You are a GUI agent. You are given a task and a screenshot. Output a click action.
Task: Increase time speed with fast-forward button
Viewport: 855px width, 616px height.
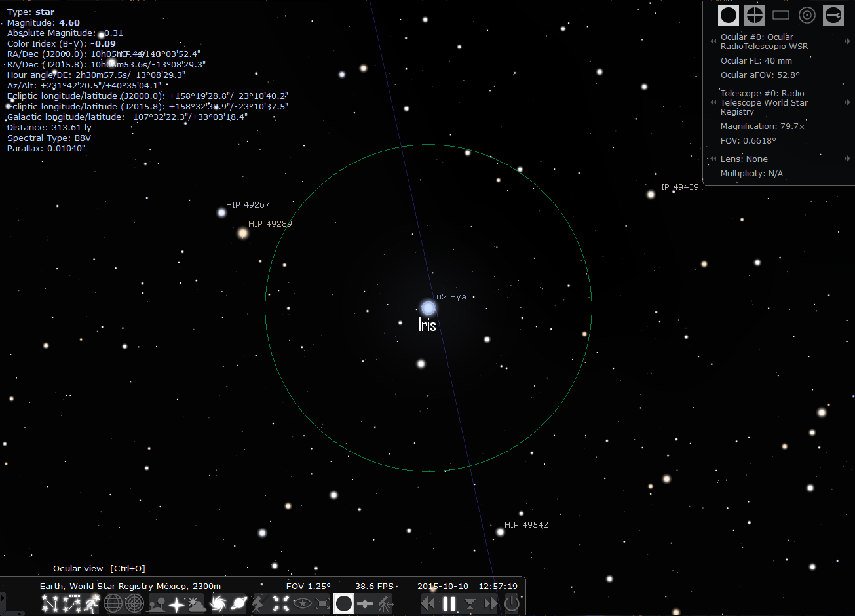(491, 604)
